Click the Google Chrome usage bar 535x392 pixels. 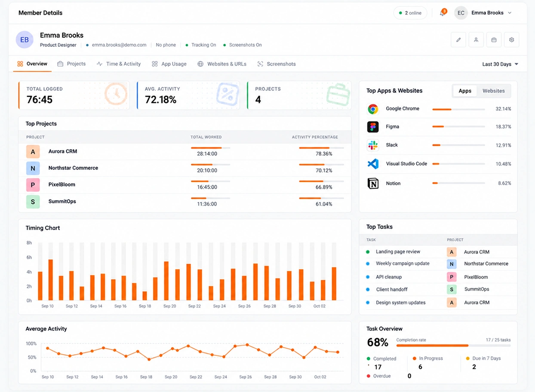(x=458, y=109)
